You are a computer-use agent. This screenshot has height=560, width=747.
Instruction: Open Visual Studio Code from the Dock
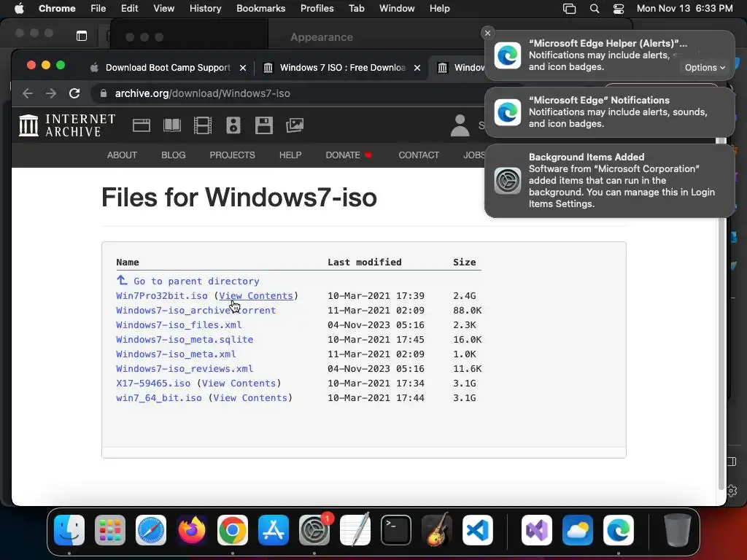(478, 530)
